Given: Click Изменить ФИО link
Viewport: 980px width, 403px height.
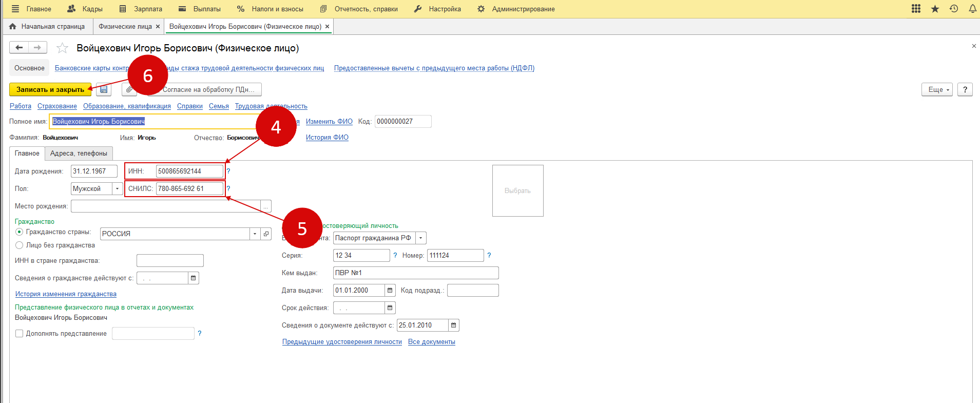Looking at the screenshot, I should [x=329, y=122].
